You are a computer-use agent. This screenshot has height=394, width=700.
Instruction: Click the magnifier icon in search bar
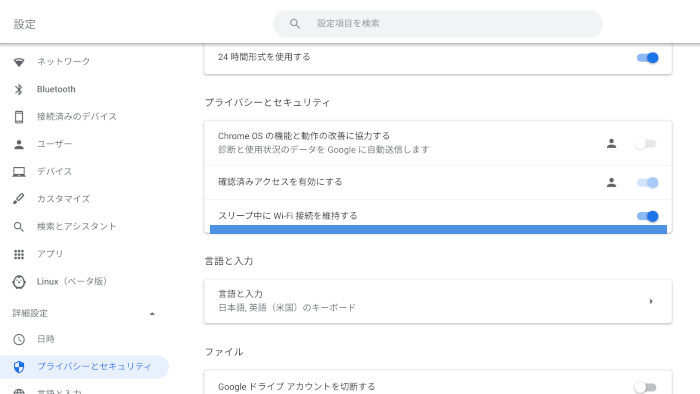click(x=295, y=24)
